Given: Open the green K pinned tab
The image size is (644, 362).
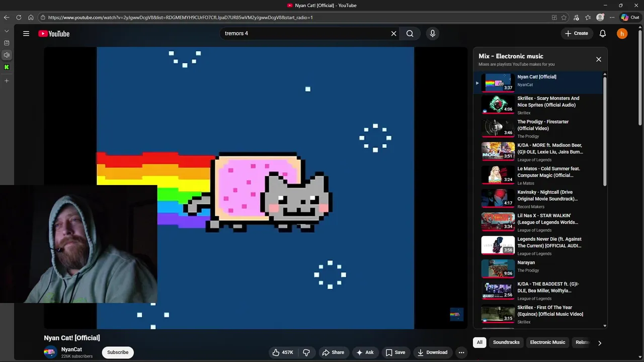Looking at the screenshot, I should [7, 67].
